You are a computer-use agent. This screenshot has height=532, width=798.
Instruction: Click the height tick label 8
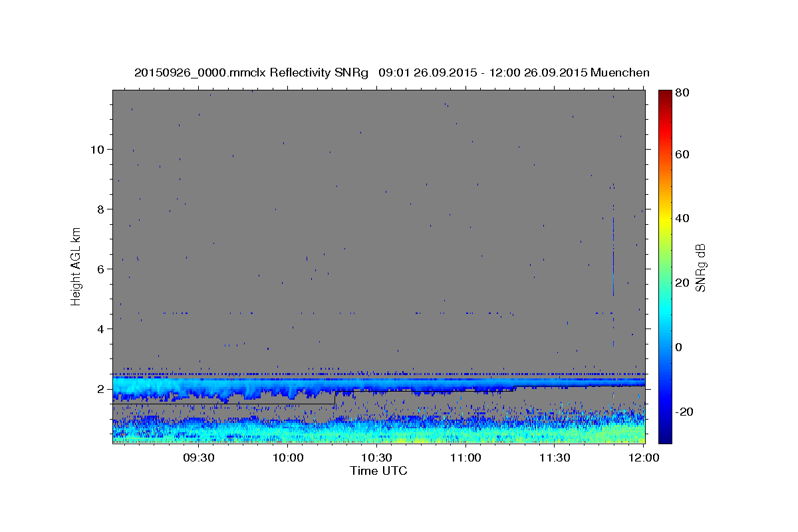point(101,209)
